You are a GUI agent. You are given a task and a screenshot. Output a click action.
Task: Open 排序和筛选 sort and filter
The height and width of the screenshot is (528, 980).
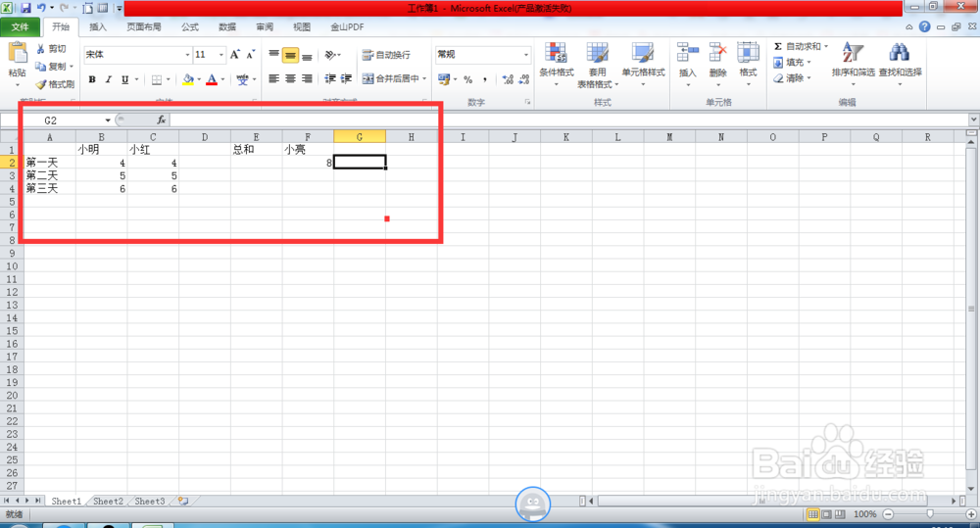pyautogui.click(x=854, y=65)
